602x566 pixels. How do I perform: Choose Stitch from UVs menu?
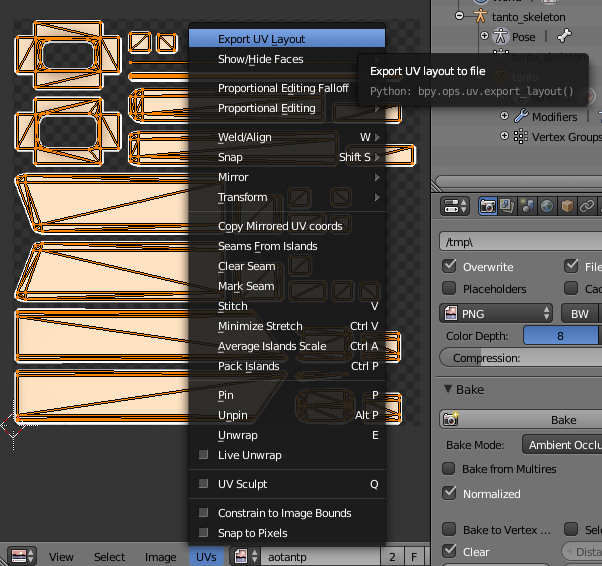pos(287,306)
